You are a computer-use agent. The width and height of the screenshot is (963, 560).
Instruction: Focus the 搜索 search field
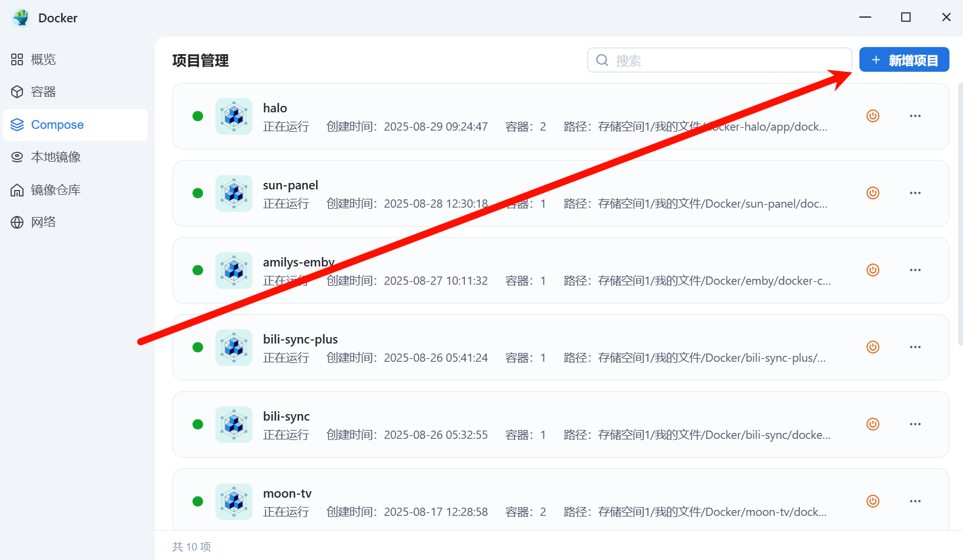tap(719, 60)
